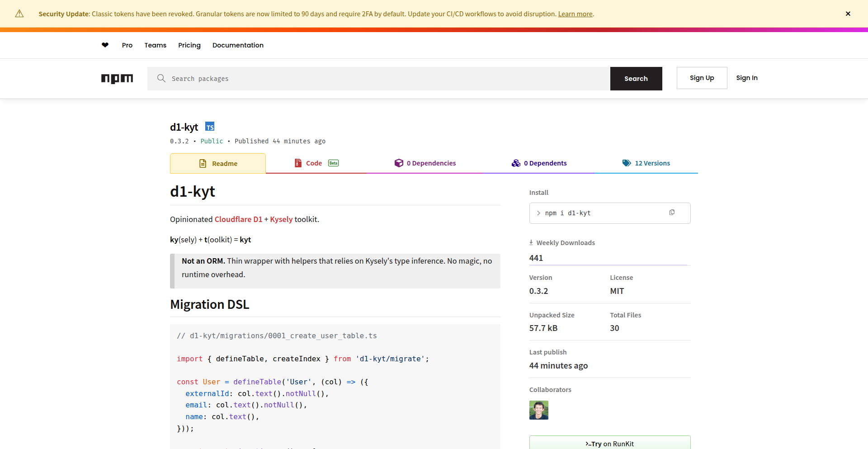
Task: Open the Kysely link in readme
Action: coord(281,219)
